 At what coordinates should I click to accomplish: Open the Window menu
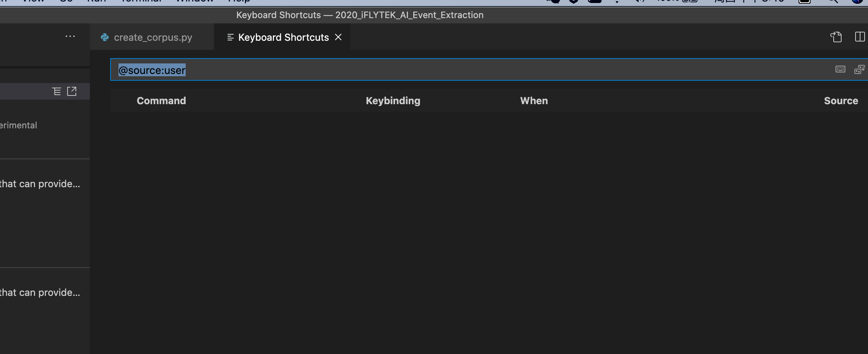[x=194, y=1]
